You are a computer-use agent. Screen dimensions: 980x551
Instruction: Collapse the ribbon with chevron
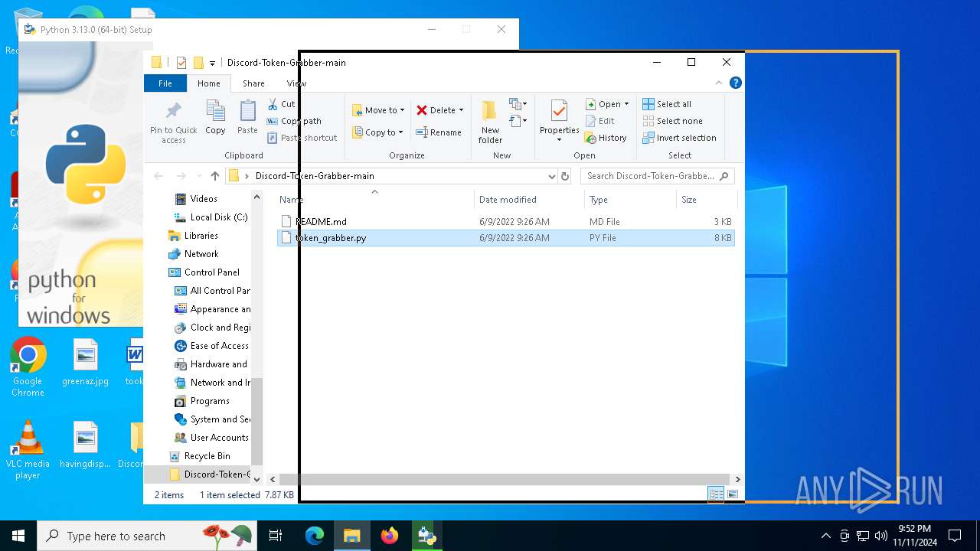pos(719,83)
